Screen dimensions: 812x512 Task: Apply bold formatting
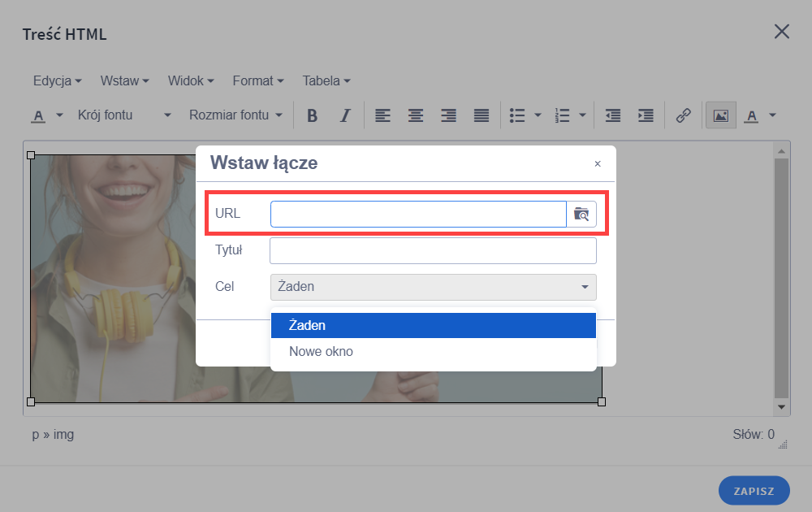312,115
